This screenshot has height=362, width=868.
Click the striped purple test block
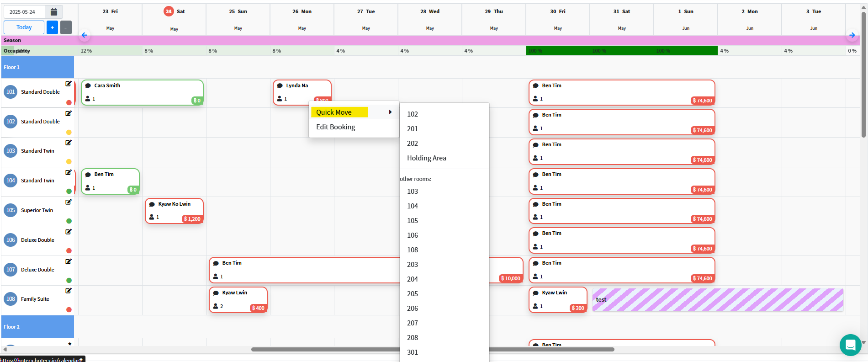pyautogui.click(x=717, y=300)
